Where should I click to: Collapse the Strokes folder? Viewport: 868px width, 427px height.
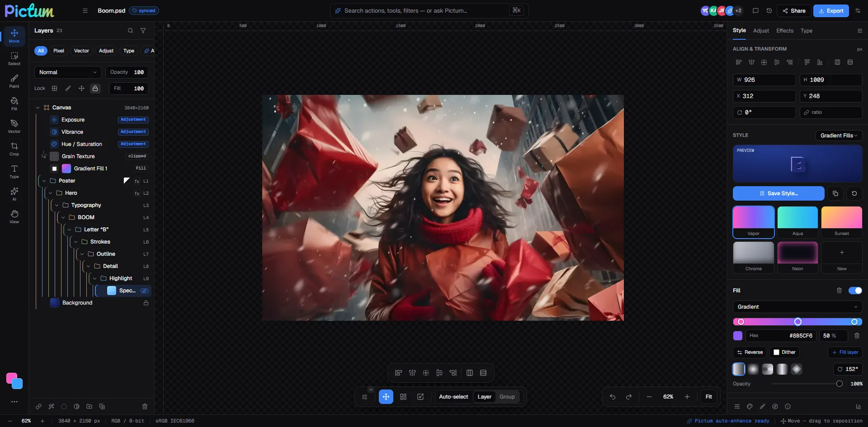(x=75, y=242)
